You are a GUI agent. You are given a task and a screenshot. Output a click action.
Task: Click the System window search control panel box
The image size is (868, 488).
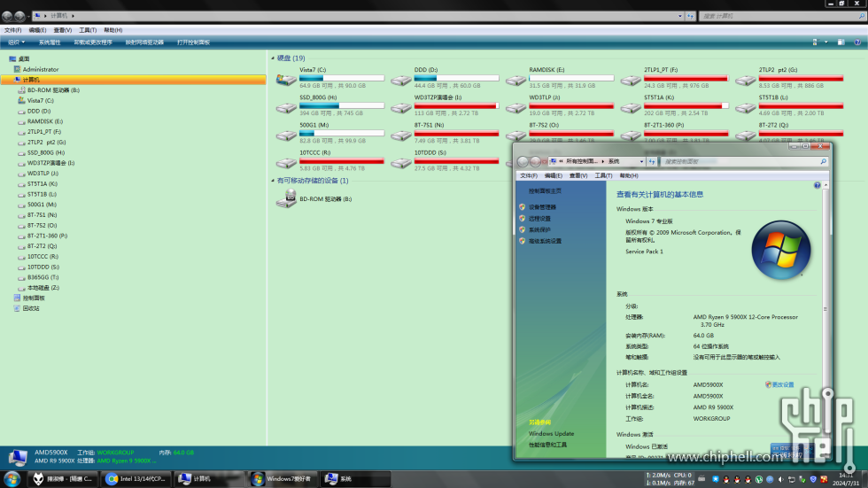[x=745, y=161]
